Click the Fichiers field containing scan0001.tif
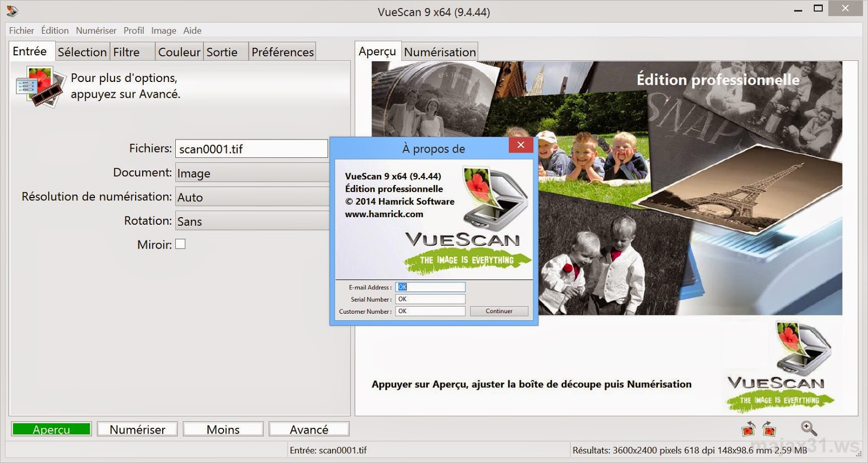 (252, 149)
